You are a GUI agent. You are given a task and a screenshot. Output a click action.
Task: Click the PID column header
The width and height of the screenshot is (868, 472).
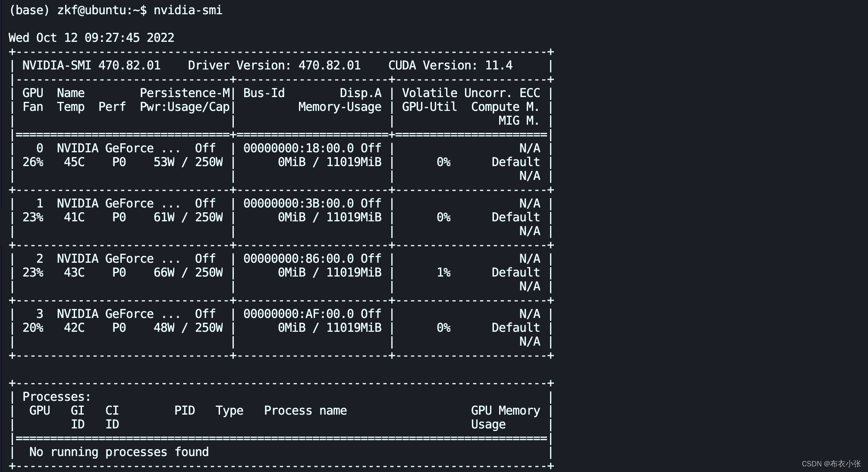click(x=185, y=410)
